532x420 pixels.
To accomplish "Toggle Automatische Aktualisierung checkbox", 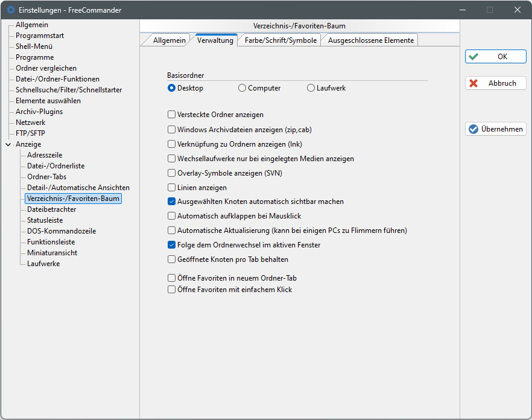I will pos(172,231).
